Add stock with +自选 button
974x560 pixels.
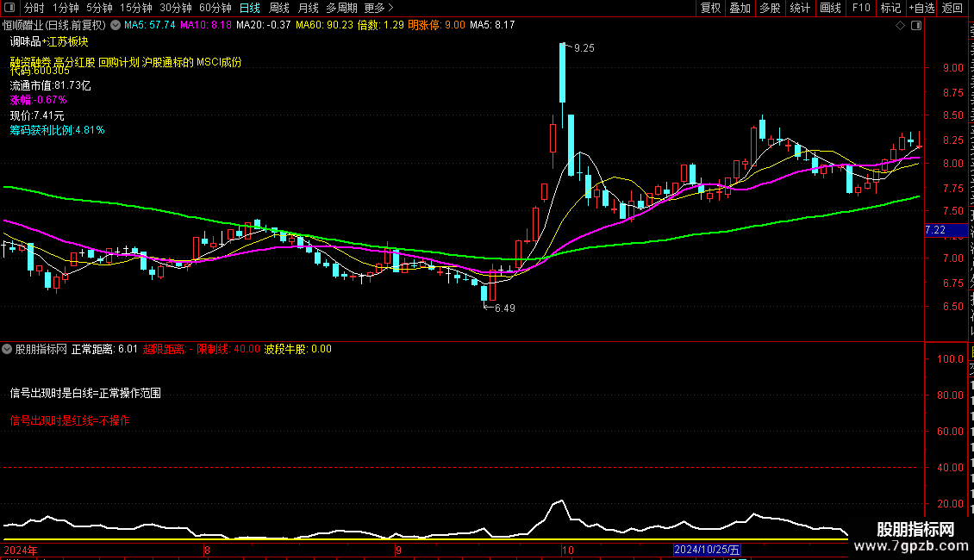[921, 8]
